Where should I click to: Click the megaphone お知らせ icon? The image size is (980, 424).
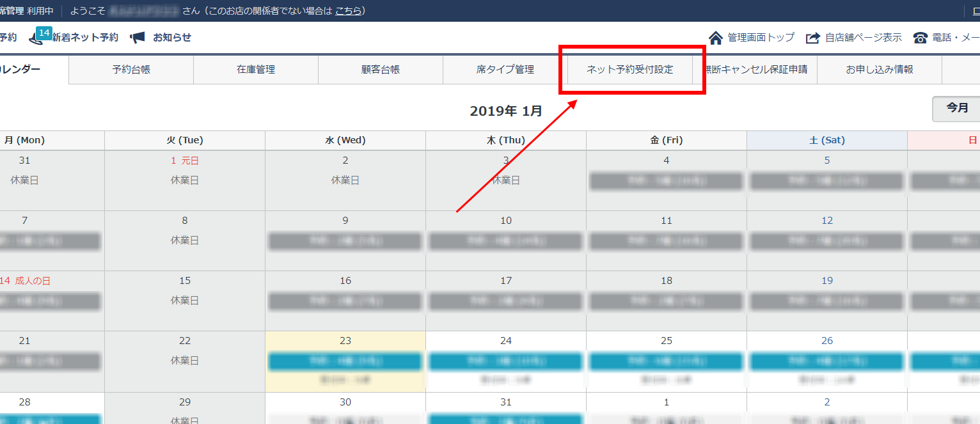(138, 38)
